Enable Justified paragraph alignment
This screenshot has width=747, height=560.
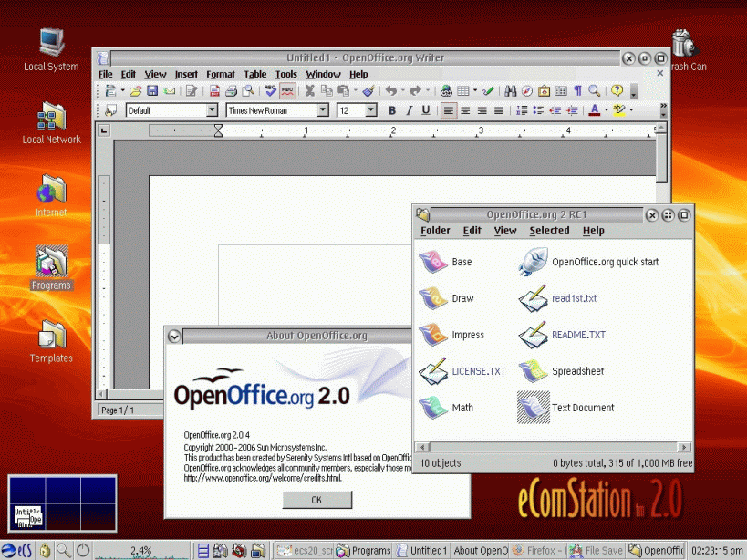pos(499,110)
